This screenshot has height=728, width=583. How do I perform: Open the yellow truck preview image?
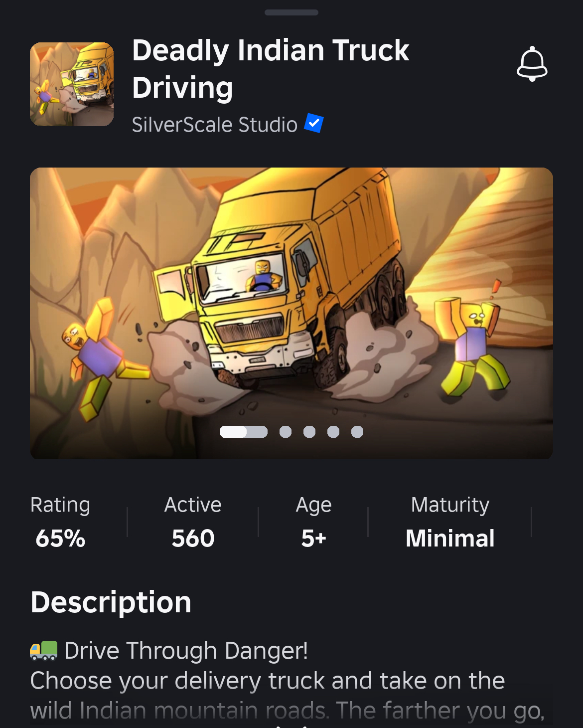pos(291,313)
